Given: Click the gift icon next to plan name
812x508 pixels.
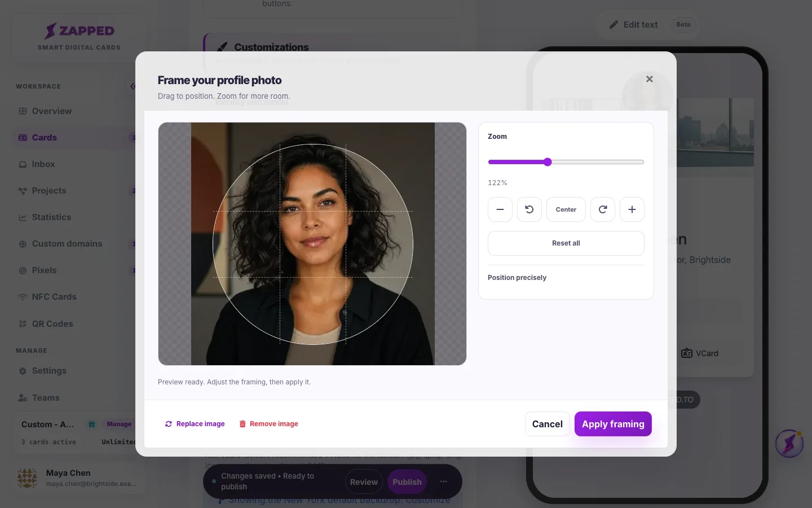Looking at the screenshot, I should coord(92,424).
